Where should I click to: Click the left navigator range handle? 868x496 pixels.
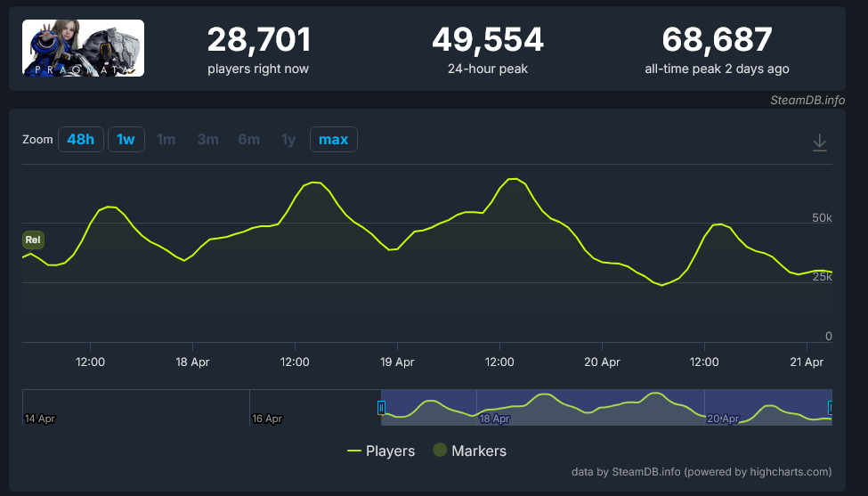(381, 408)
